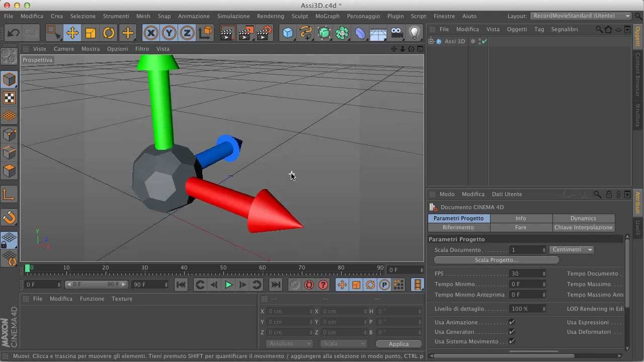This screenshot has height=362, width=644.
Task: Toggle Usa Sistema Movimento checkbox
Action: click(x=512, y=341)
